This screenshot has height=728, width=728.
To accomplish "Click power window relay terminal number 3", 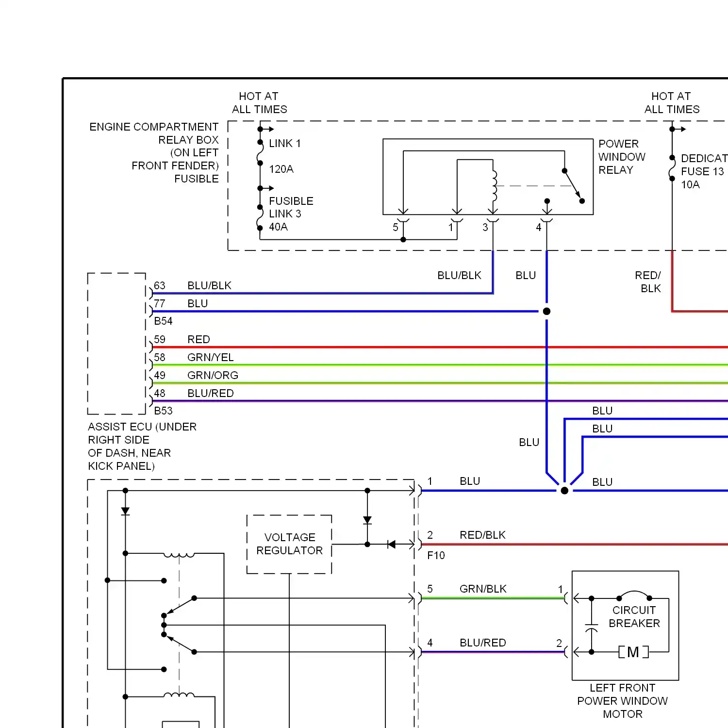I will coord(485,227).
